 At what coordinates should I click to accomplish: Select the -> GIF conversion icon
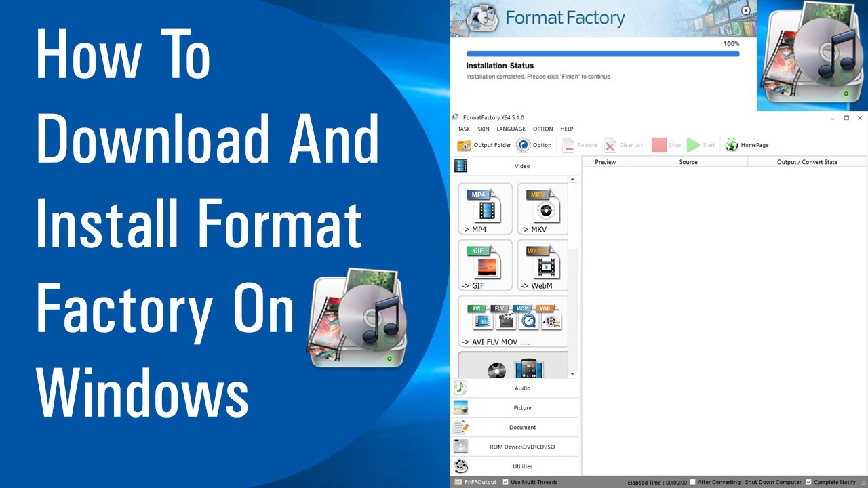point(485,265)
